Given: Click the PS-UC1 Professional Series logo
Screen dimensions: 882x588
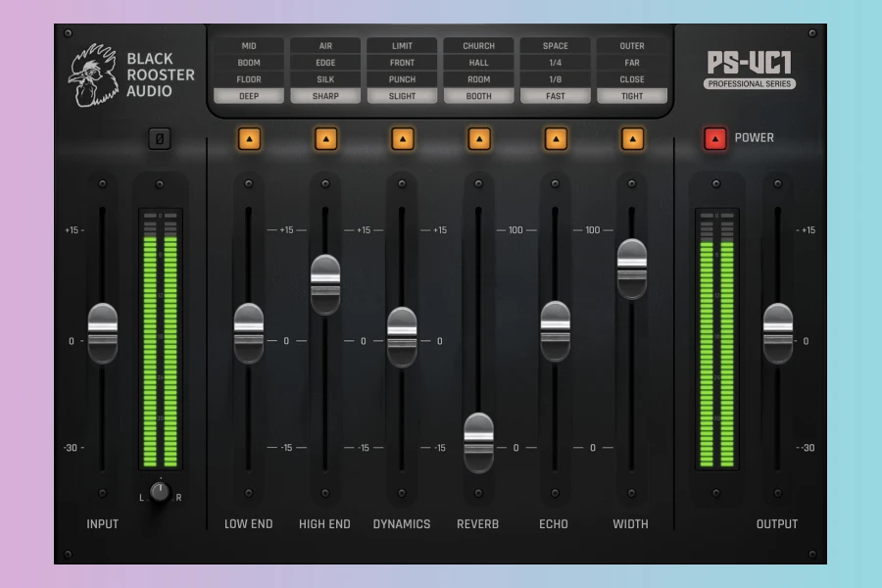Looking at the screenshot, I should click(750, 70).
